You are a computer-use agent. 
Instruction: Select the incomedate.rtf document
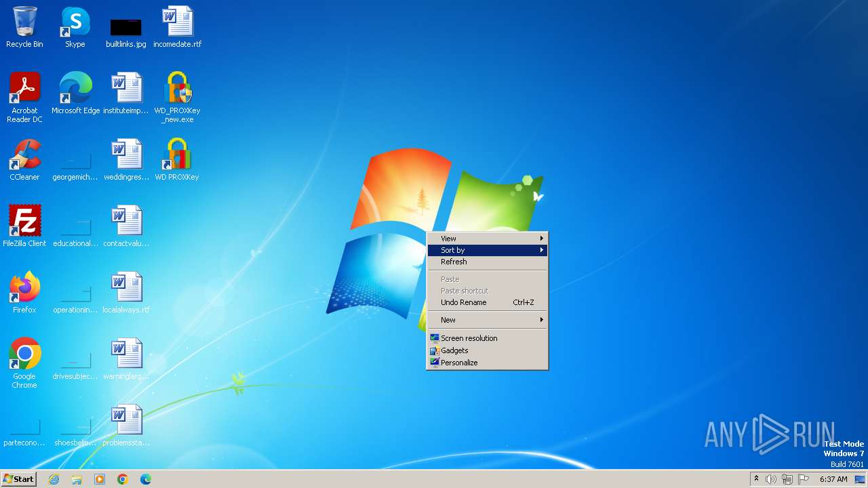point(177,27)
